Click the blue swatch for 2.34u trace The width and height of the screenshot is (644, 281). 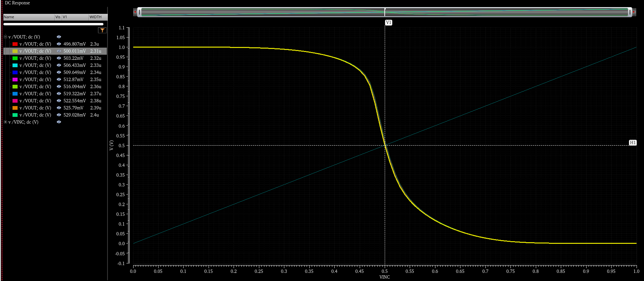[x=15, y=72]
